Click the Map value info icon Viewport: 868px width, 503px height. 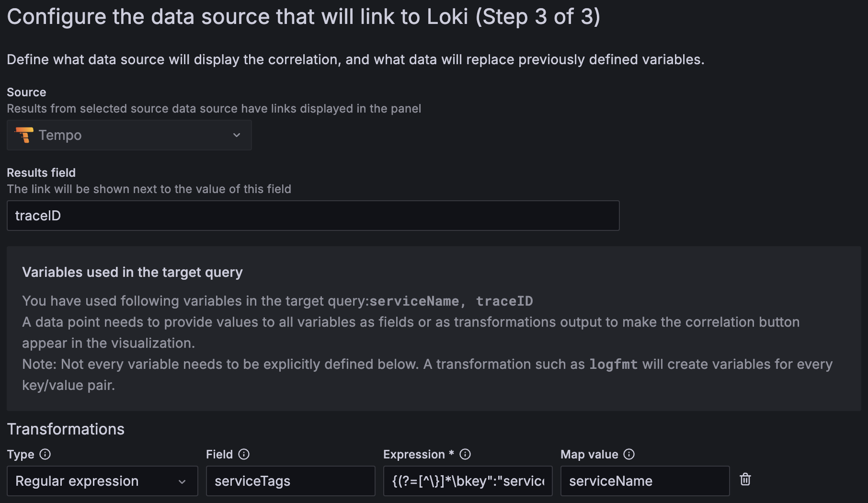629,454
